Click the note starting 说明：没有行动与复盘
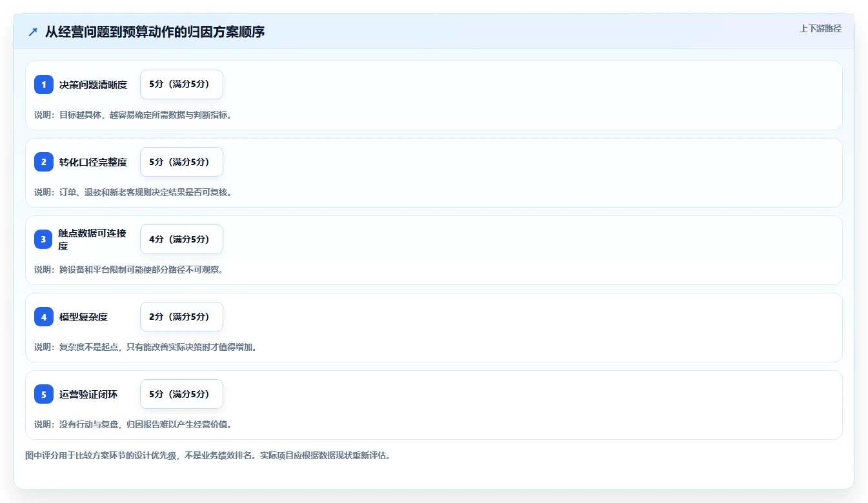868x503 pixels. click(133, 424)
